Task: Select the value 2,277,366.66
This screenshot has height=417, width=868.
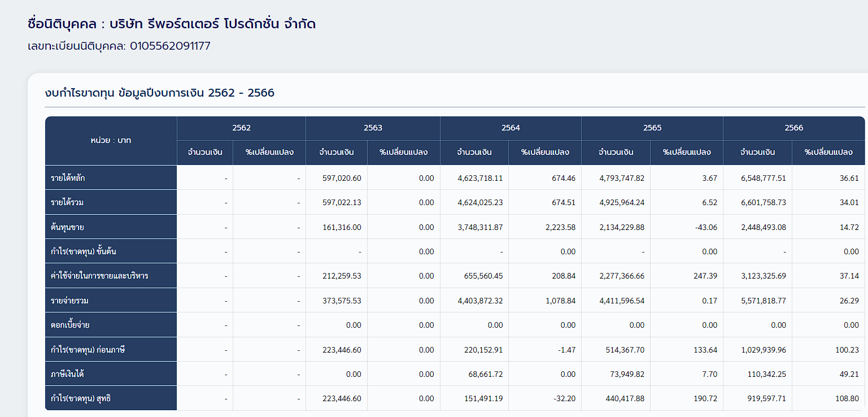Action: coord(622,276)
